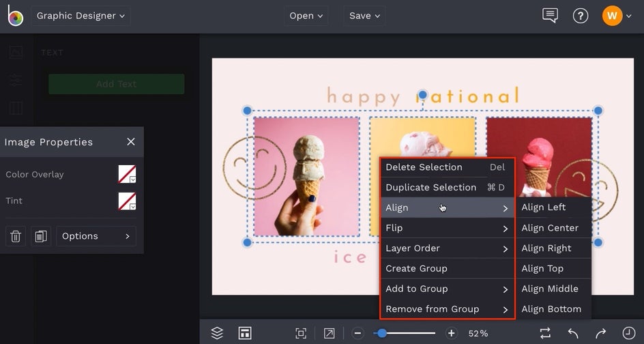Select the 'happy national' text
The width and height of the screenshot is (644, 344).
[x=423, y=96]
